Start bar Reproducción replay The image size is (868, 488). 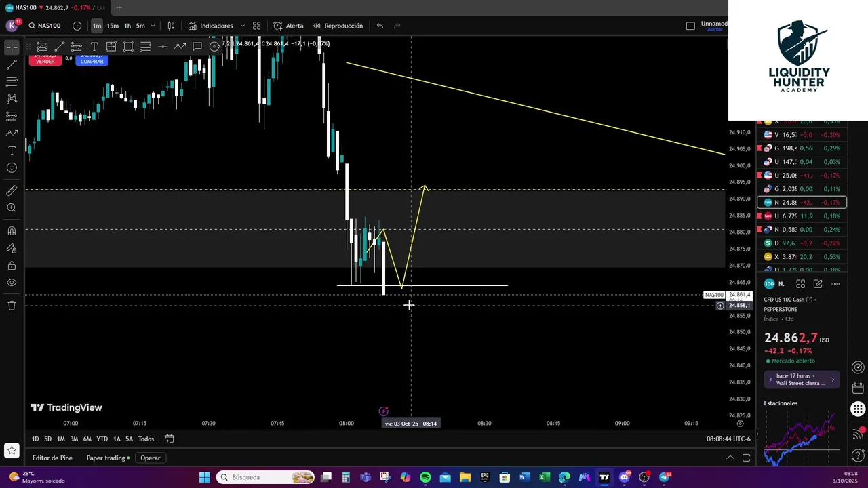coord(338,26)
